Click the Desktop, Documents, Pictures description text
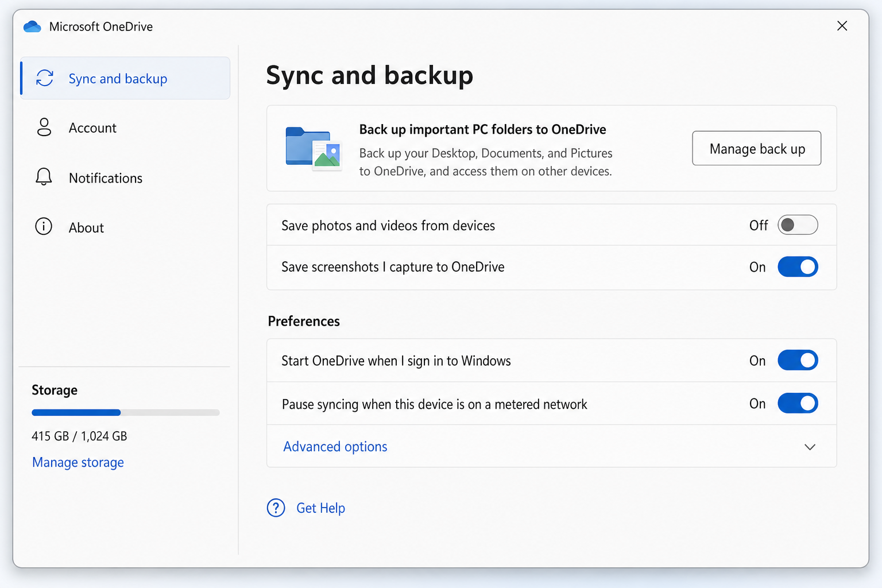This screenshot has height=588, width=882. [x=486, y=162]
